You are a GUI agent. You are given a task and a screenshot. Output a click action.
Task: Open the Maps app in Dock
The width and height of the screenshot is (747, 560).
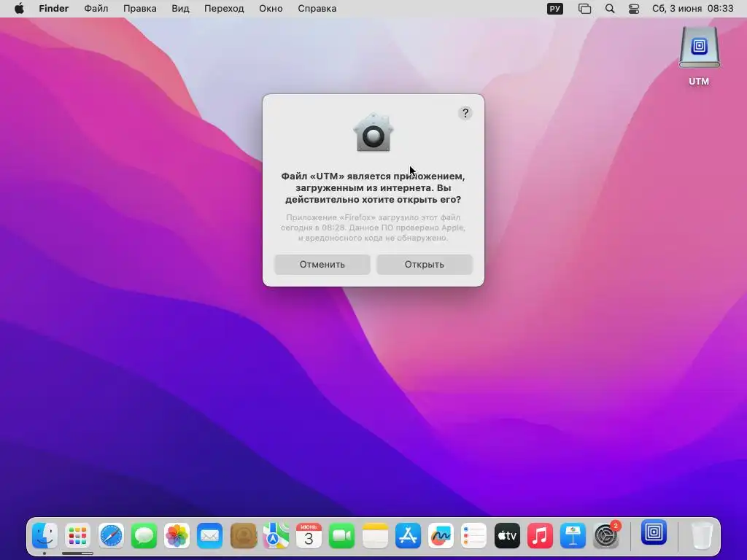(x=276, y=536)
